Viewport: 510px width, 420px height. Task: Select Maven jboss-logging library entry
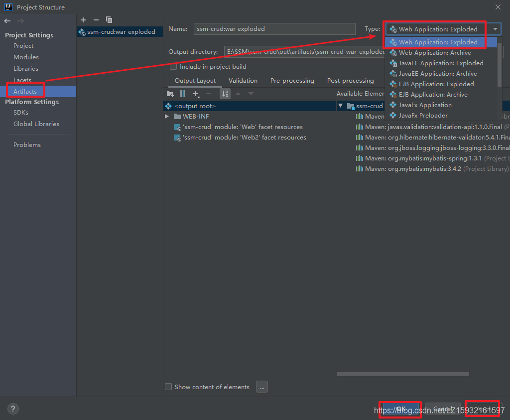tap(433, 147)
